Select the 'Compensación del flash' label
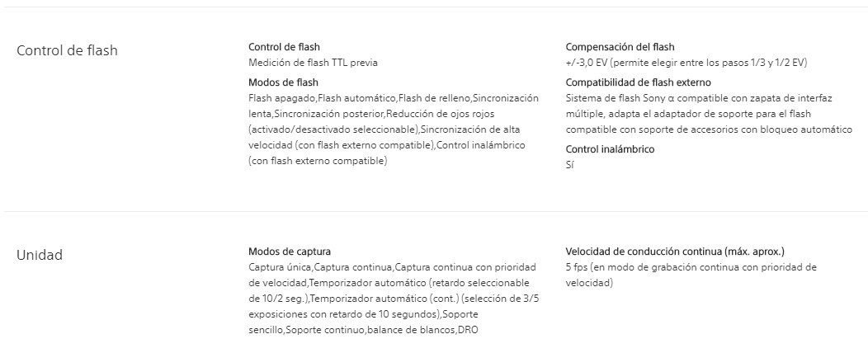This screenshot has height=353, width=868. (620, 47)
